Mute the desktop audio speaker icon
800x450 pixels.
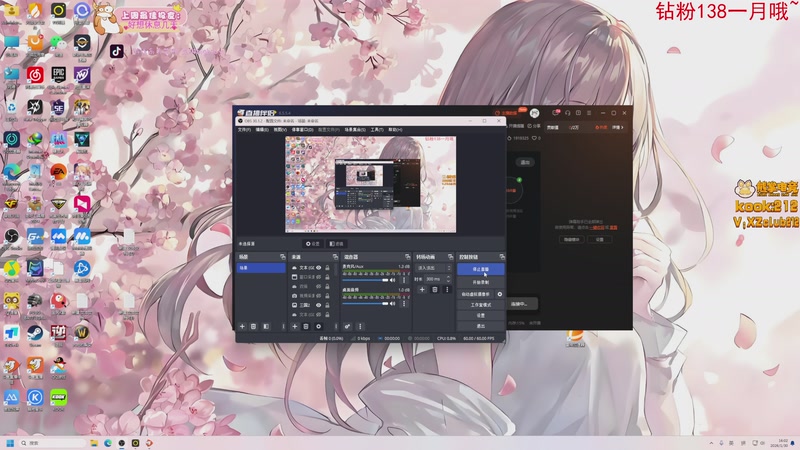point(392,304)
